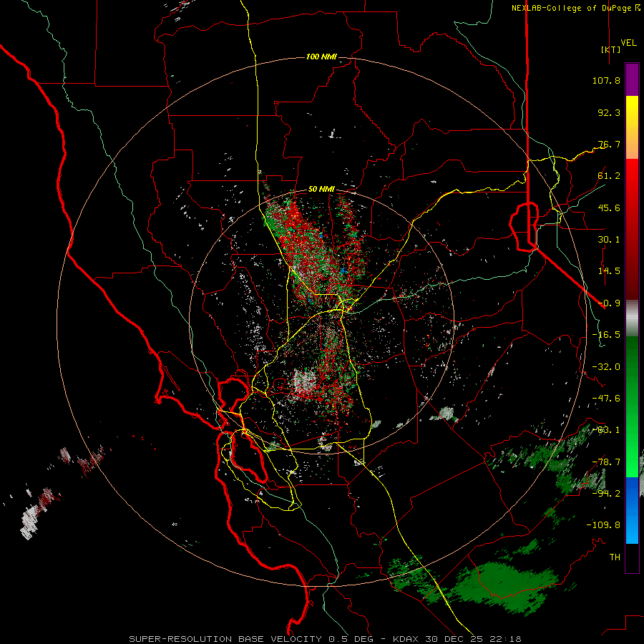The width and height of the screenshot is (644, 644).
Task: Select the -94.2 scale value
Action: (606, 494)
